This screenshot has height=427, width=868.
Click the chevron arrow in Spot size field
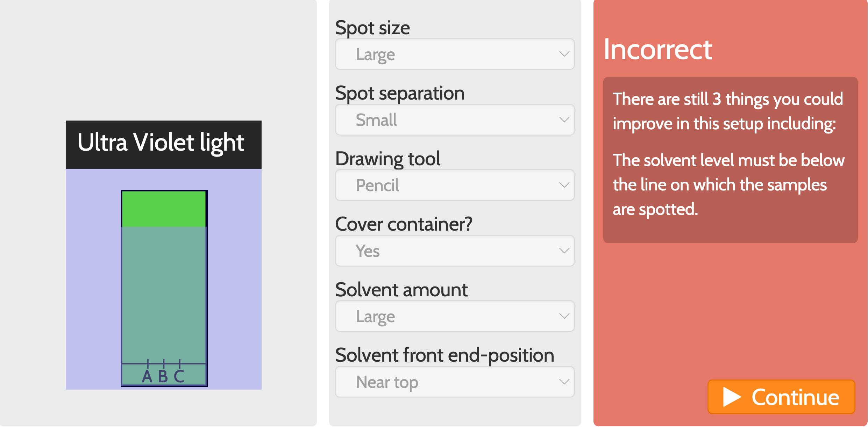click(x=564, y=54)
